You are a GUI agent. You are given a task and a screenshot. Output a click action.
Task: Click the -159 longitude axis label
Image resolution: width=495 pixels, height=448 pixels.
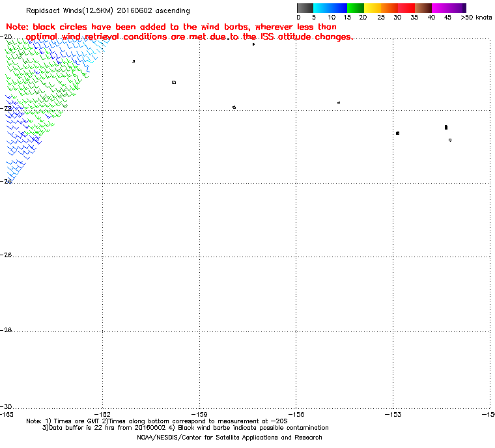click(199, 414)
